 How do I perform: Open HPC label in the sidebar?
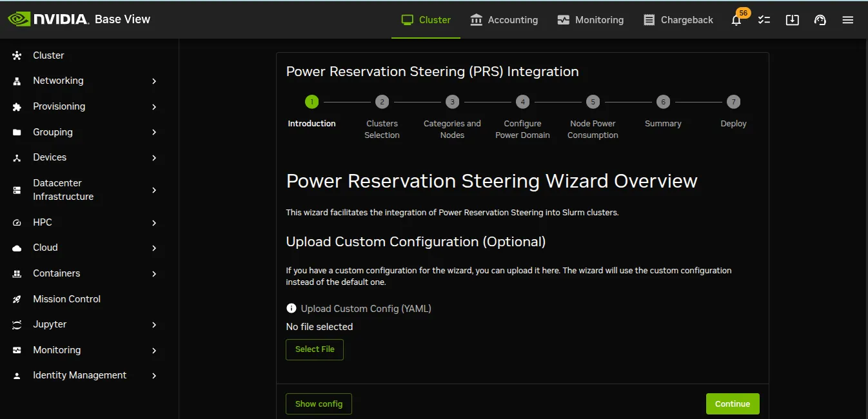coord(43,222)
